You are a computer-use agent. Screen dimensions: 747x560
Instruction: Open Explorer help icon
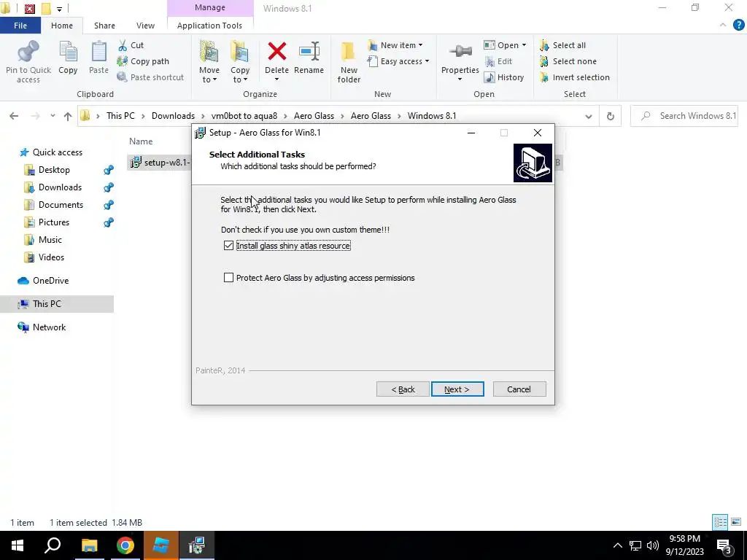[x=738, y=26]
